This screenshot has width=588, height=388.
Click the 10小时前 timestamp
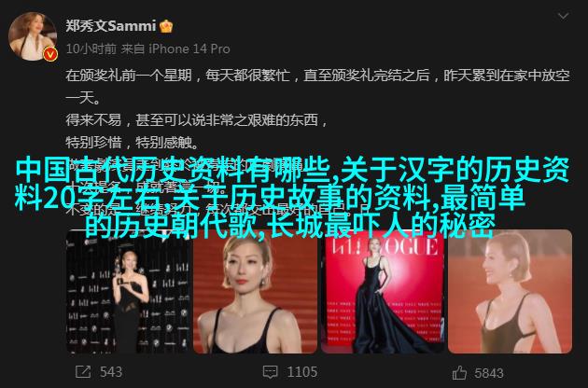[x=91, y=48]
